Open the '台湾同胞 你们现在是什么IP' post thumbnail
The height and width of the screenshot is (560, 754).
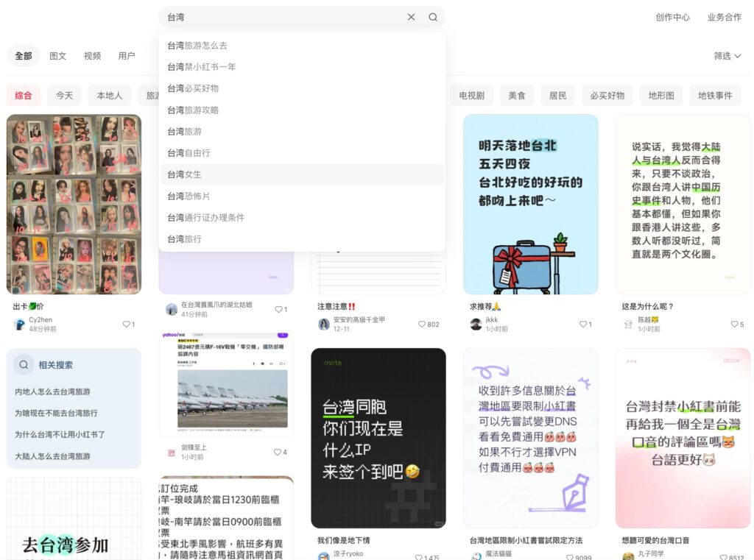(378, 438)
